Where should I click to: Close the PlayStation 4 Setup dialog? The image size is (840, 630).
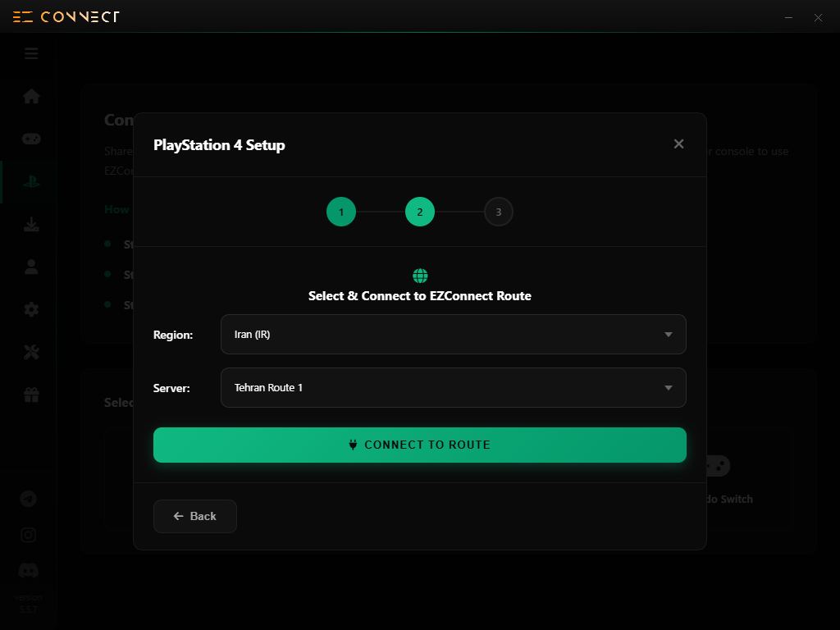tap(678, 144)
